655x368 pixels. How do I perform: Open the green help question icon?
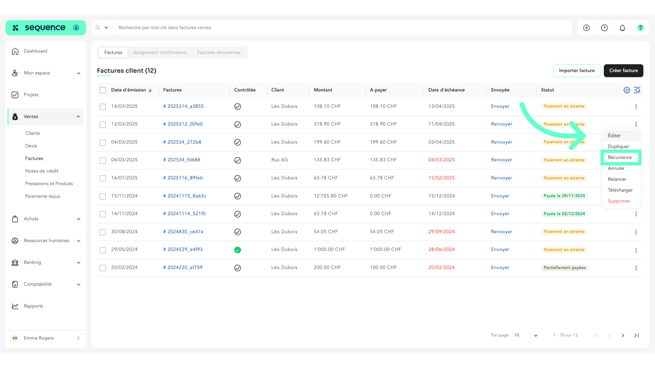coord(640,28)
